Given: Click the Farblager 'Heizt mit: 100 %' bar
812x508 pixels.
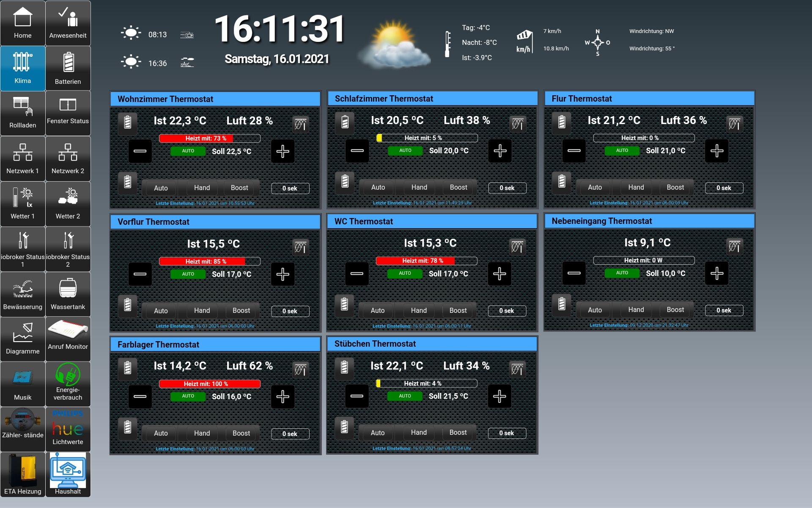Looking at the screenshot, I should pos(209,384).
